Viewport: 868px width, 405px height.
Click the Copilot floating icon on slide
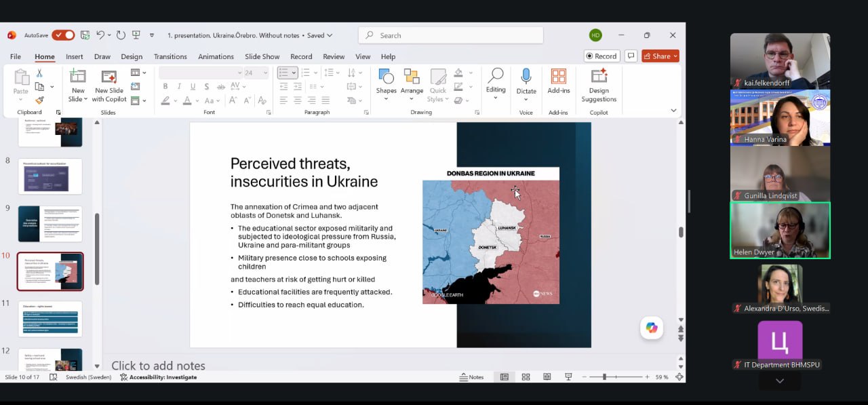click(652, 328)
